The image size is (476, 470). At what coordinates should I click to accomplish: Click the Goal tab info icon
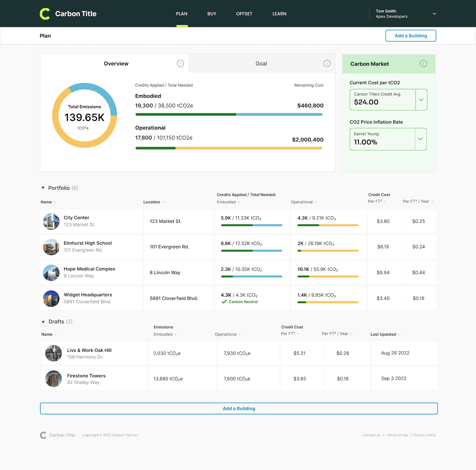(327, 64)
